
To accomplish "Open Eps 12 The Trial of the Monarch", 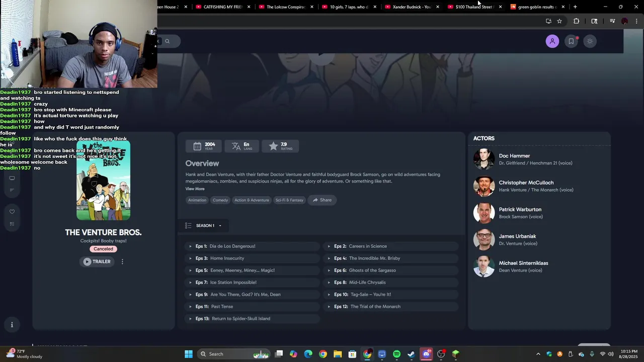I will tap(391, 307).
